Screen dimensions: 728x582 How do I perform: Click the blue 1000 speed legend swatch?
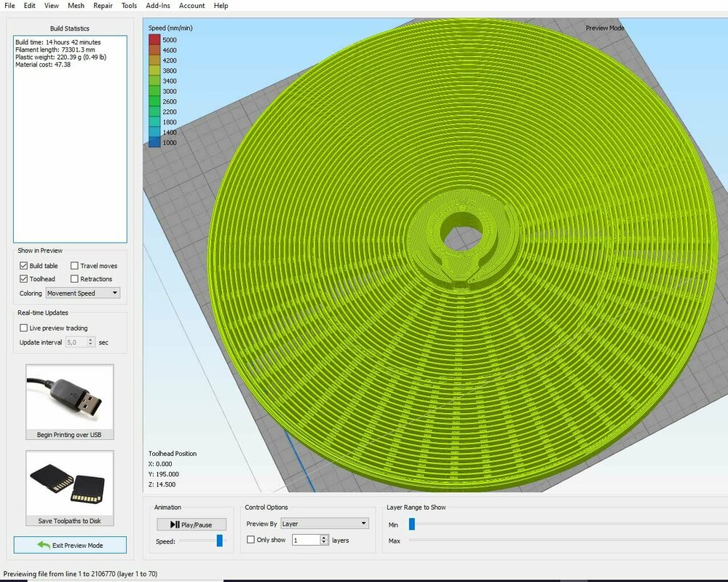(x=154, y=143)
